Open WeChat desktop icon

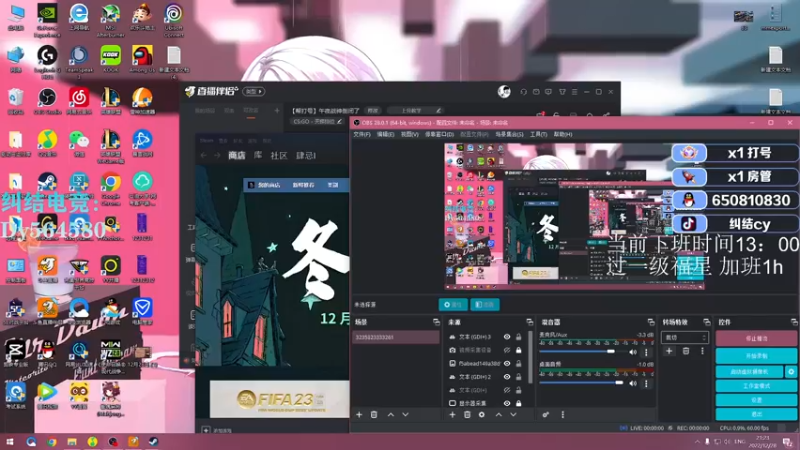(79, 143)
